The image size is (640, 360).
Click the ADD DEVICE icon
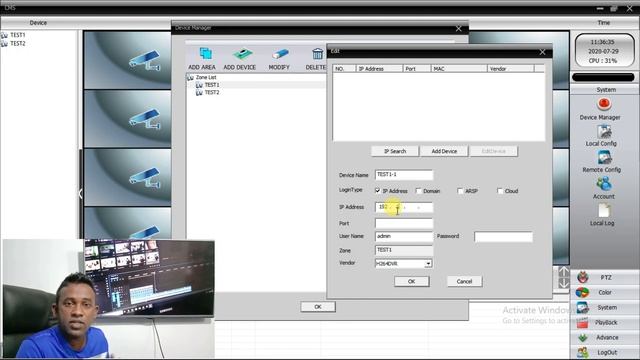[x=242, y=54]
